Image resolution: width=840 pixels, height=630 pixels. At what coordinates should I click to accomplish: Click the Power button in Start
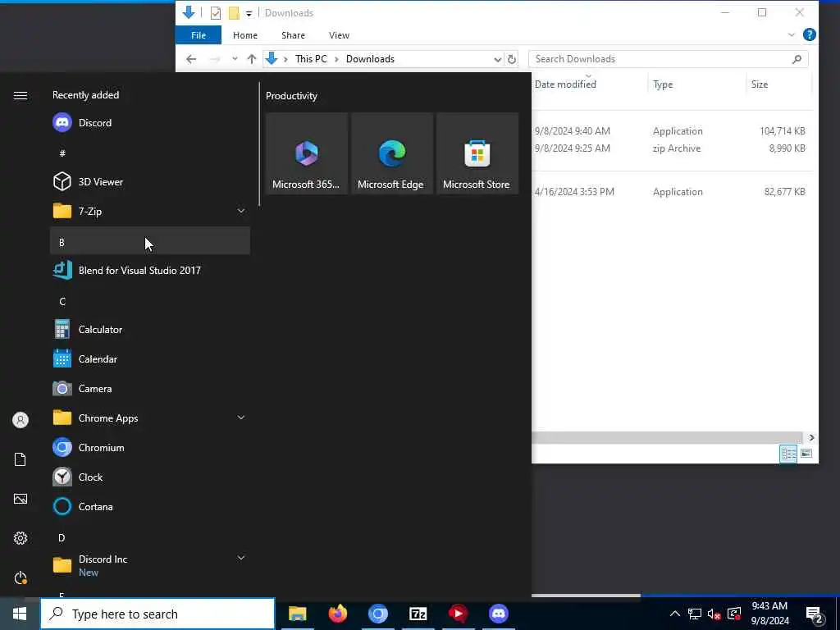[21, 577]
